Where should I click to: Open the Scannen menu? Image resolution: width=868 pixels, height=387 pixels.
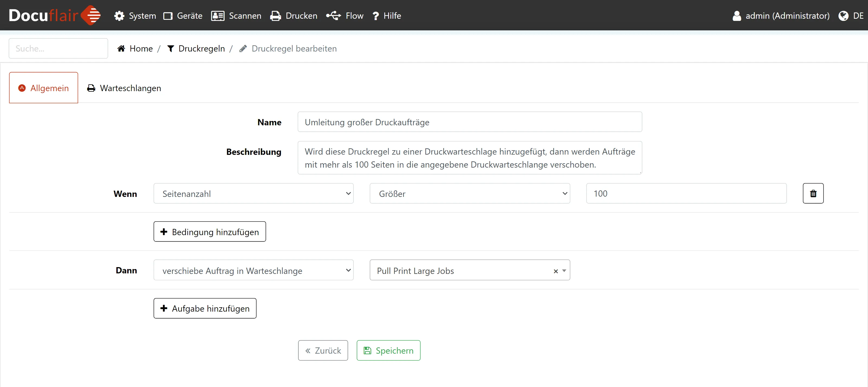point(236,16)
